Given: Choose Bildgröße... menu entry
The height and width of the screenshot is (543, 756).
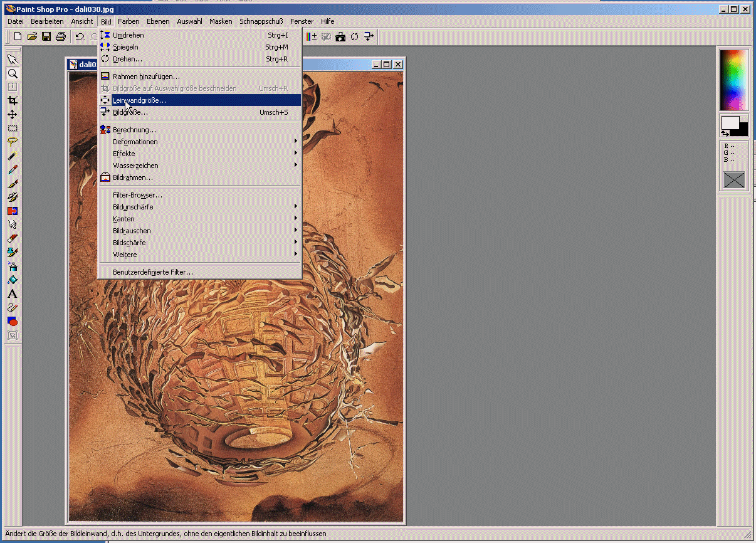Looking at the screenshot, I should pyautogui.click(x=200, y=112).
